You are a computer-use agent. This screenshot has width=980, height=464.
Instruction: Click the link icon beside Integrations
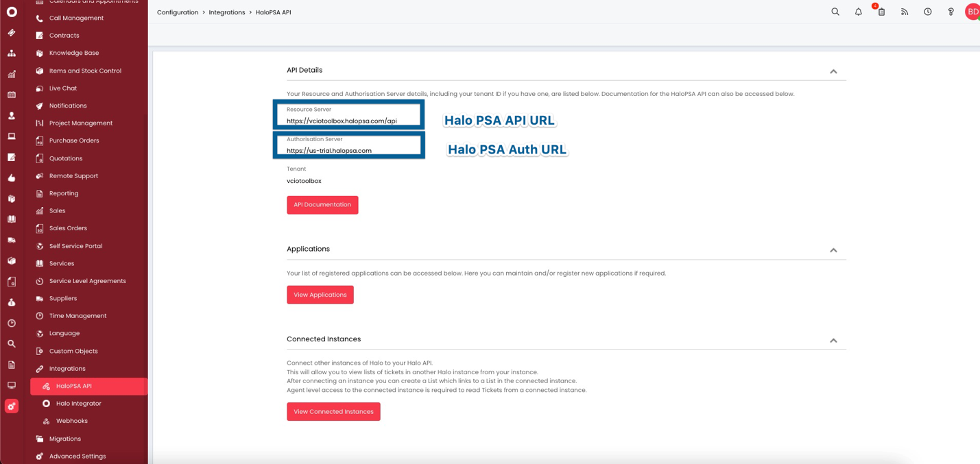coord(39,369)
